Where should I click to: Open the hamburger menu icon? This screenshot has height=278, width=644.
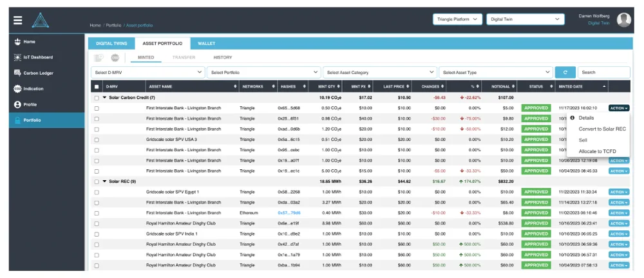click(17, 20)
